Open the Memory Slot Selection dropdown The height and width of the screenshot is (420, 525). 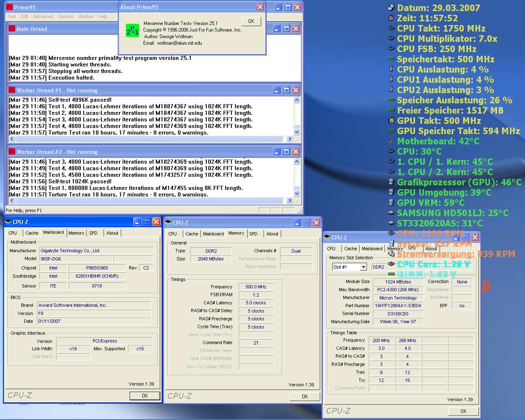click(363, 267)
